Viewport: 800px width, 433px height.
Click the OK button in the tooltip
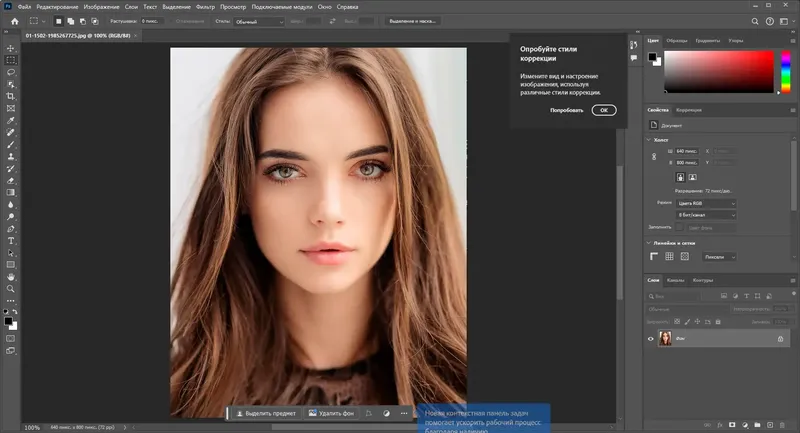(x=603, y=110)
